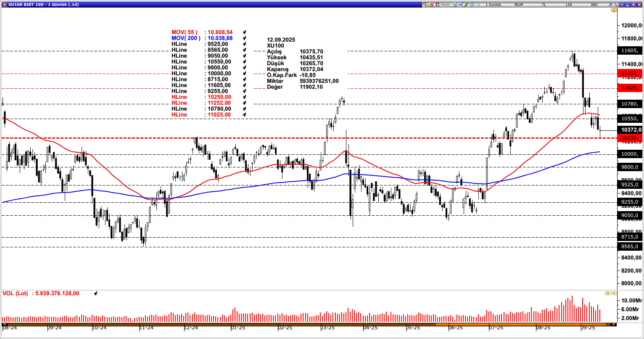
Task: Open the indicator list icon in toolbar
Action: pyautogui.click(x=454, y=5)
